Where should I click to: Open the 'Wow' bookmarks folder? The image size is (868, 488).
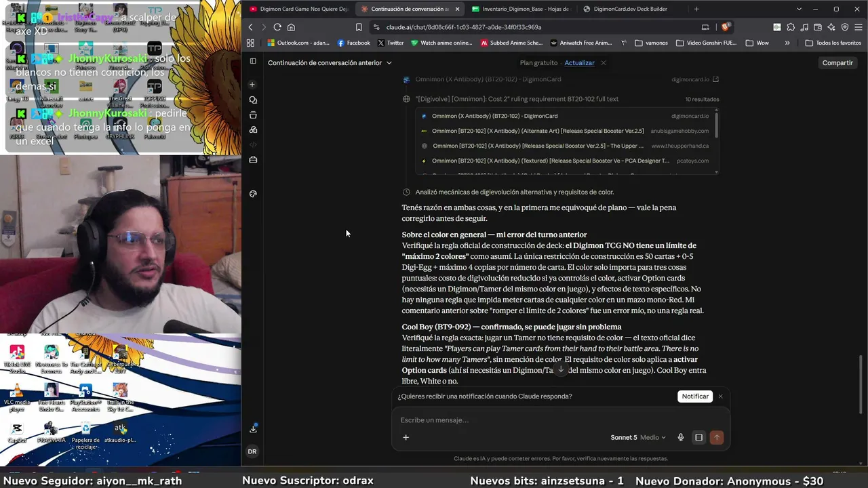tap(757, 43)
